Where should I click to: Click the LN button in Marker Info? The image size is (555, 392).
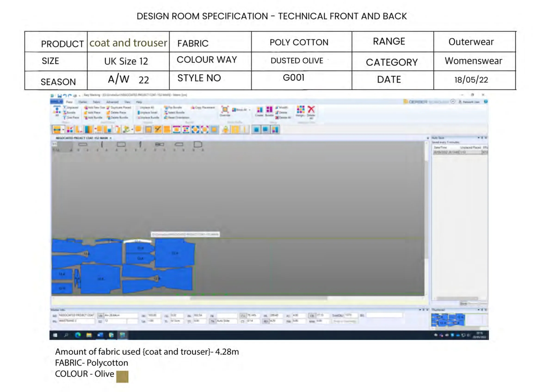(x=100, y=316)
